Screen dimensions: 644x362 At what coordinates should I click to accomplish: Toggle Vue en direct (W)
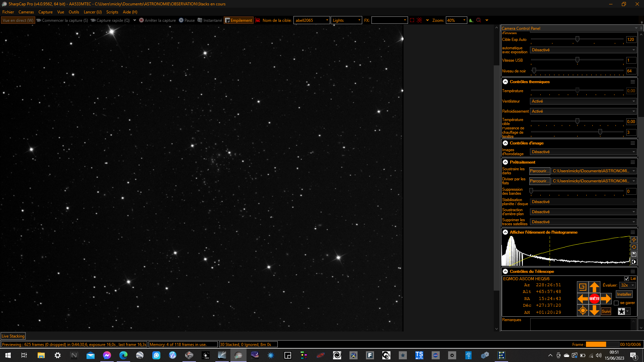[x=18, y=20]
